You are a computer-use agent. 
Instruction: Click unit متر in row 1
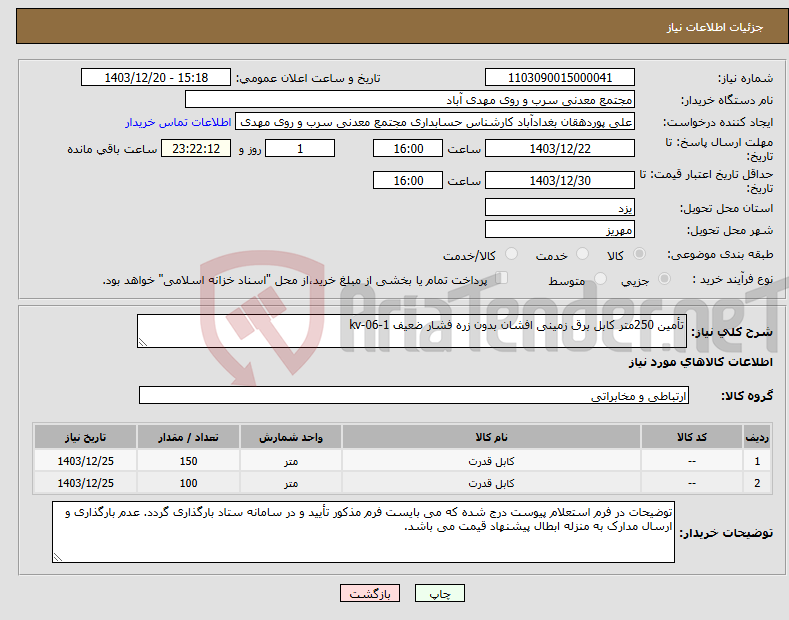coord(290,461)
